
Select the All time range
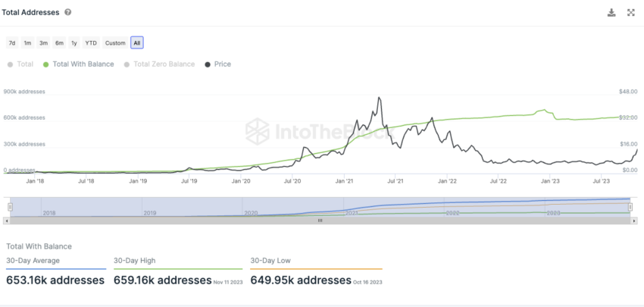click(x=137, y=42)
